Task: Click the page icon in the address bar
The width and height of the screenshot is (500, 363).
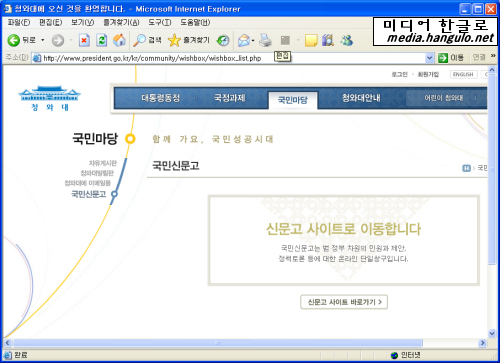Action: click(36, 58)
